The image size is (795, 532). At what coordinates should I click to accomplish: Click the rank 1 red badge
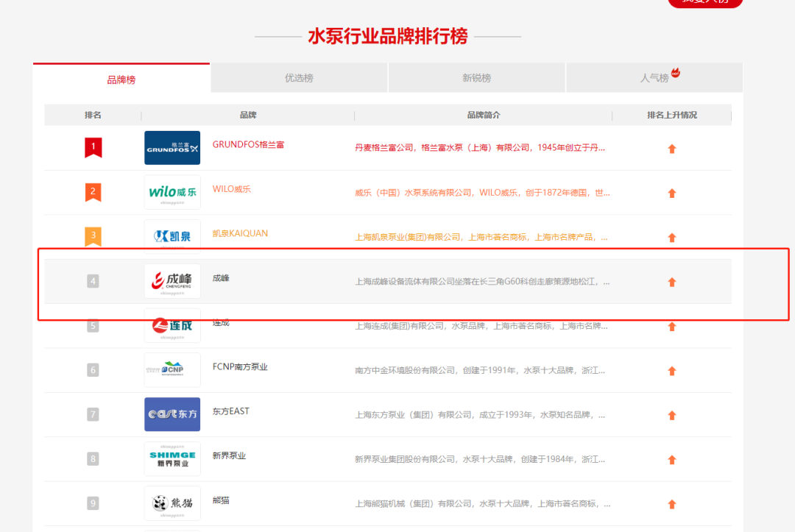[x=93, y=147]
